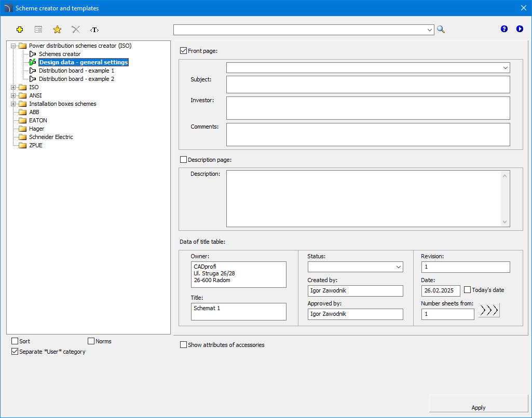Viewport: 532px width, 418px height.
Task: Click the blue play arrow icon
Action: click(x=520, y=29)
